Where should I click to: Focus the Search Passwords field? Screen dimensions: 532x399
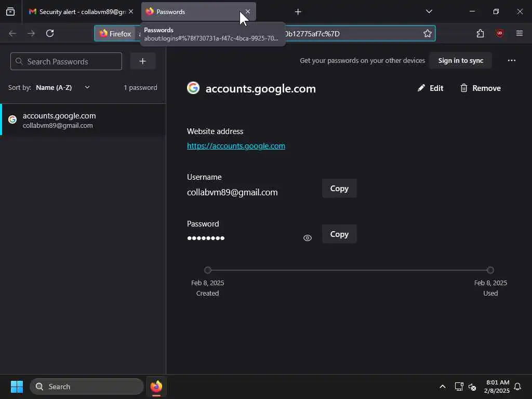pyautogui.click(x=66, y=61)
